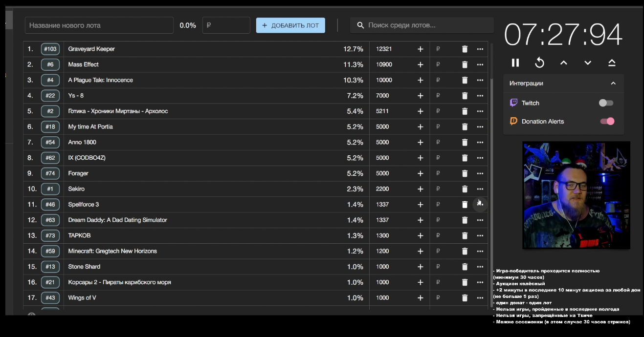Screen dimensions: 644x337
Task: Focus the new lot ruble amount field
Action: coord(226,25)
